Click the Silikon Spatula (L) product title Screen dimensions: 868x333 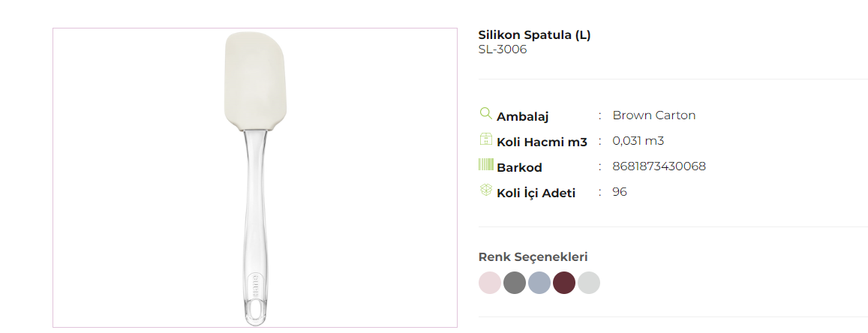(x=534, y=35)
